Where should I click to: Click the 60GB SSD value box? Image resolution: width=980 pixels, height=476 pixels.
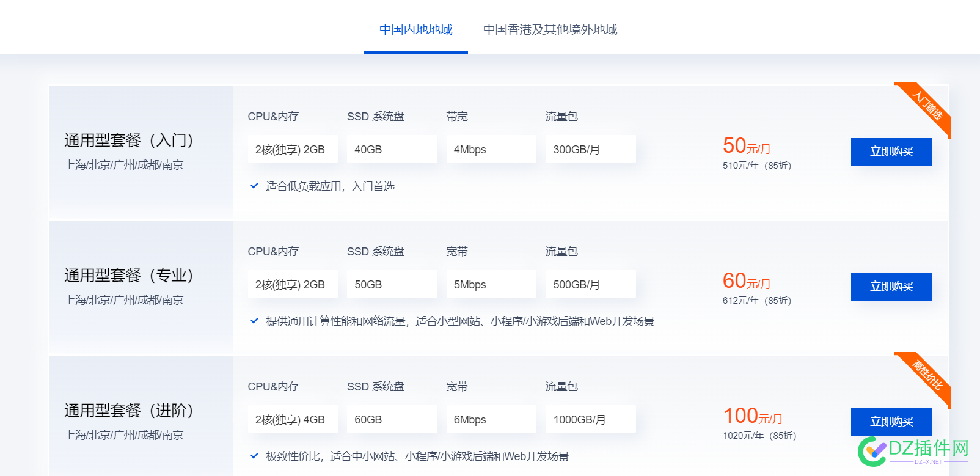[392, 419]
